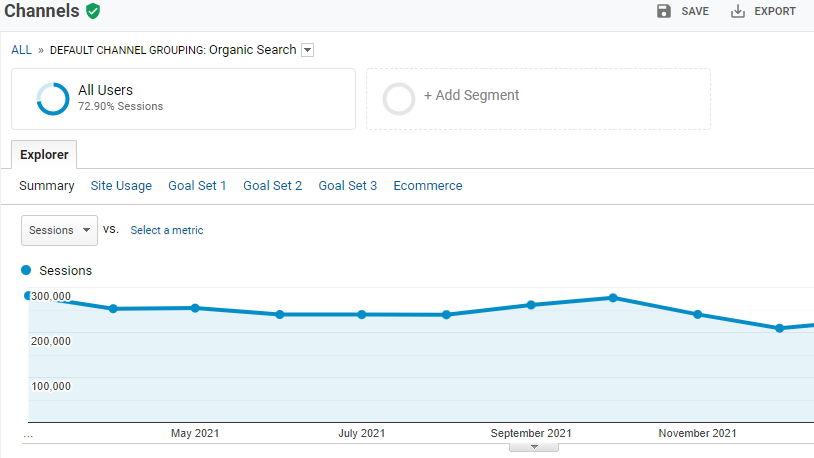Open the Ecommerce tab
Screen dimensions: 814x458
pos(428,186)
